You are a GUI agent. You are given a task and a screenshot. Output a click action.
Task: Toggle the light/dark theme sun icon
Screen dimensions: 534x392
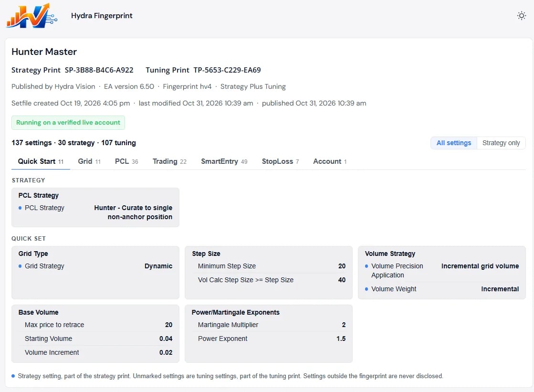point(522,16)
